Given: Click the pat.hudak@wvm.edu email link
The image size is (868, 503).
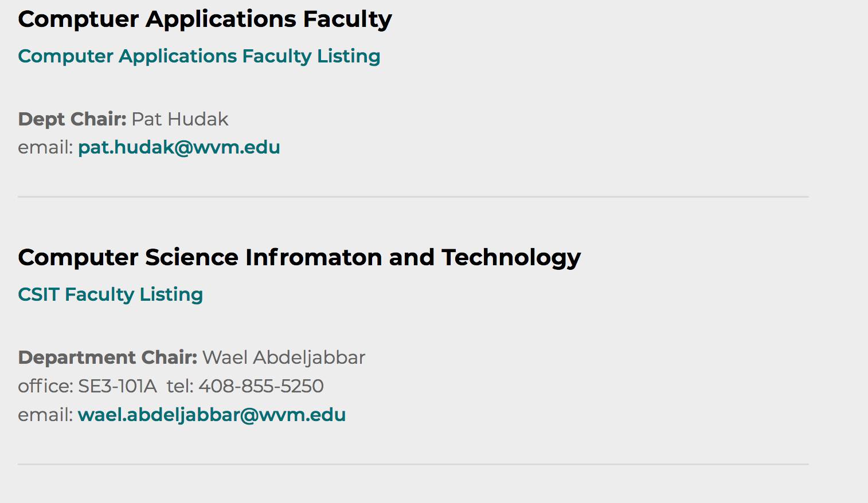Looking at the screenshot, I should 179,147.
